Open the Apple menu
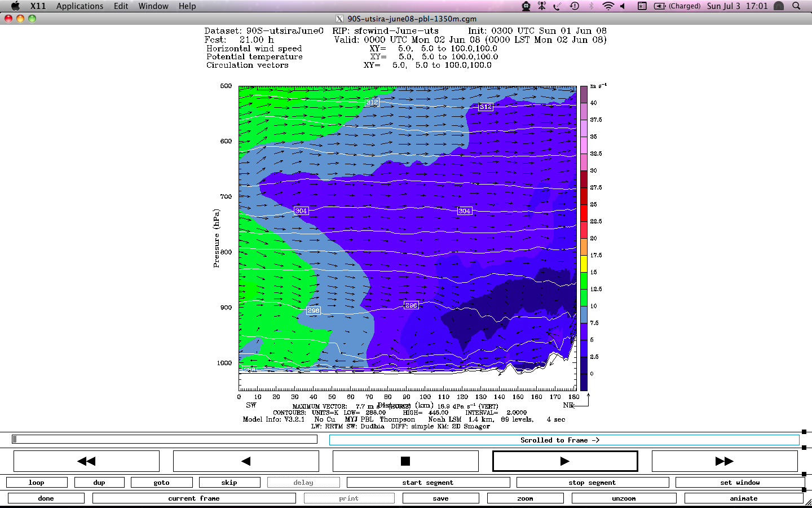The width and height of the screenshot is (812, 508). pyautogui.click(x=15, y=6)
